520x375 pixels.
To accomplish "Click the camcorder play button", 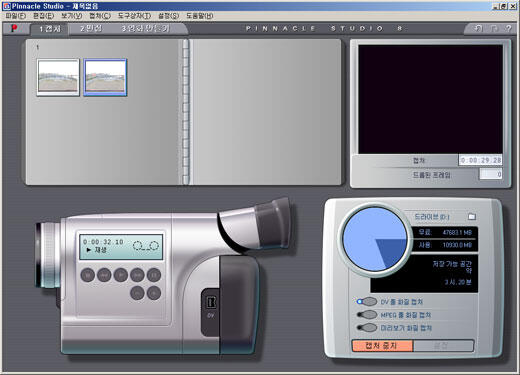I will coord(121,275).
